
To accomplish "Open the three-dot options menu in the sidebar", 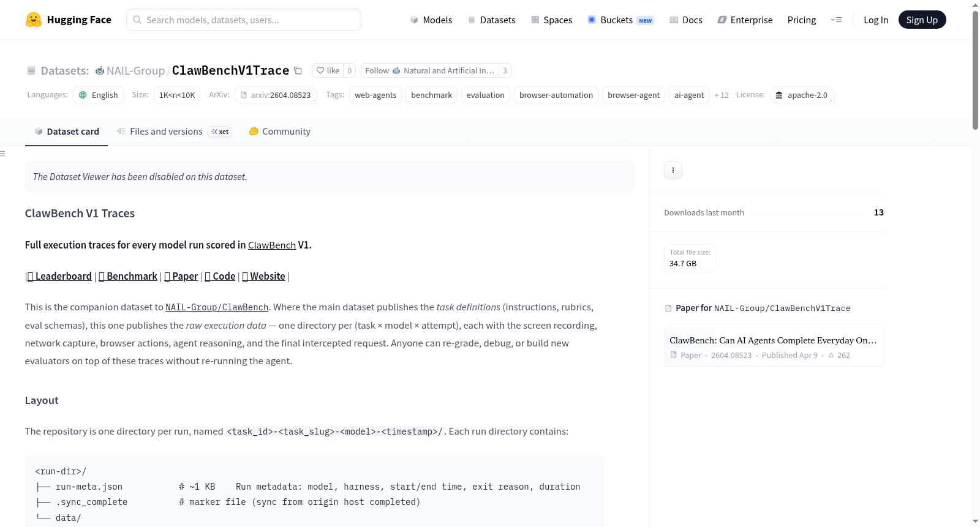I will tap(673, 170).
